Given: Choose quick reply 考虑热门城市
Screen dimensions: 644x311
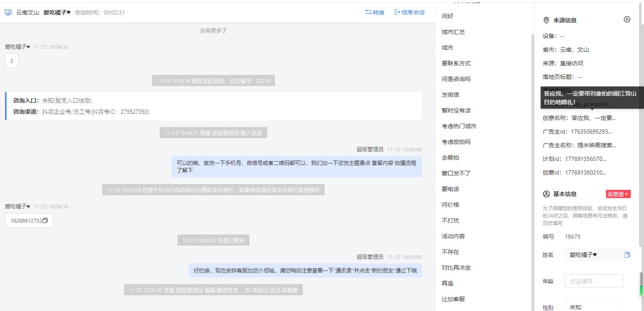Looking at the screenshot, I should (x=459, y=126).
